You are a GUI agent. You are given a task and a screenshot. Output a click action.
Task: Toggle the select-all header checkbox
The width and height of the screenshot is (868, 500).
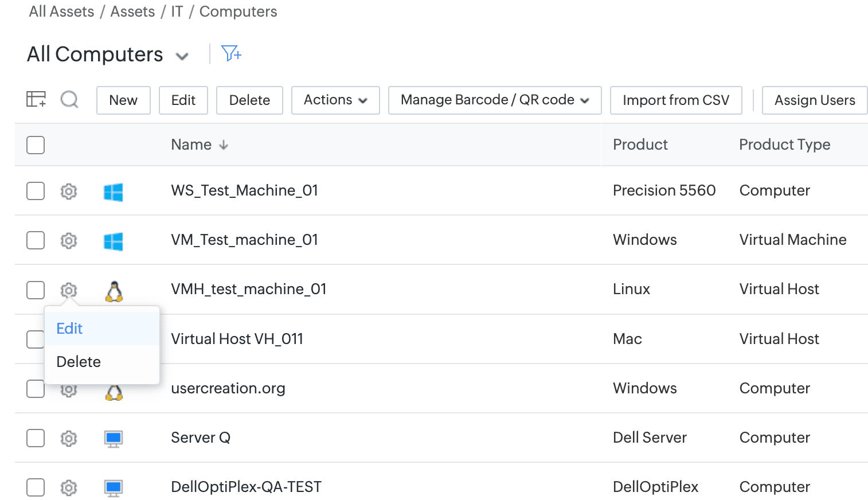(36, 145)
